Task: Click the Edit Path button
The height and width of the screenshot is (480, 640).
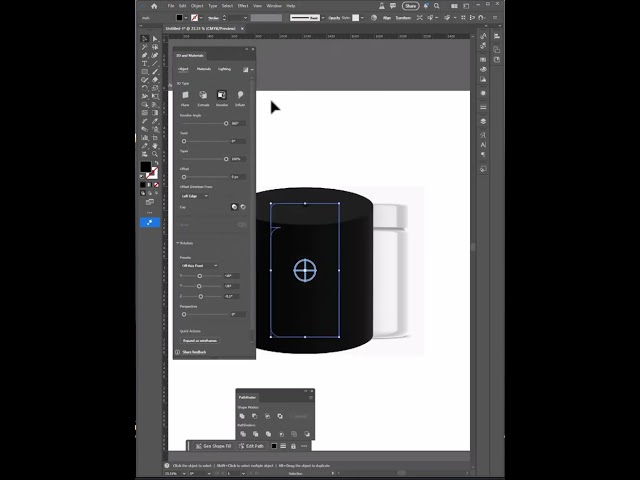Action: coord(251,446)
